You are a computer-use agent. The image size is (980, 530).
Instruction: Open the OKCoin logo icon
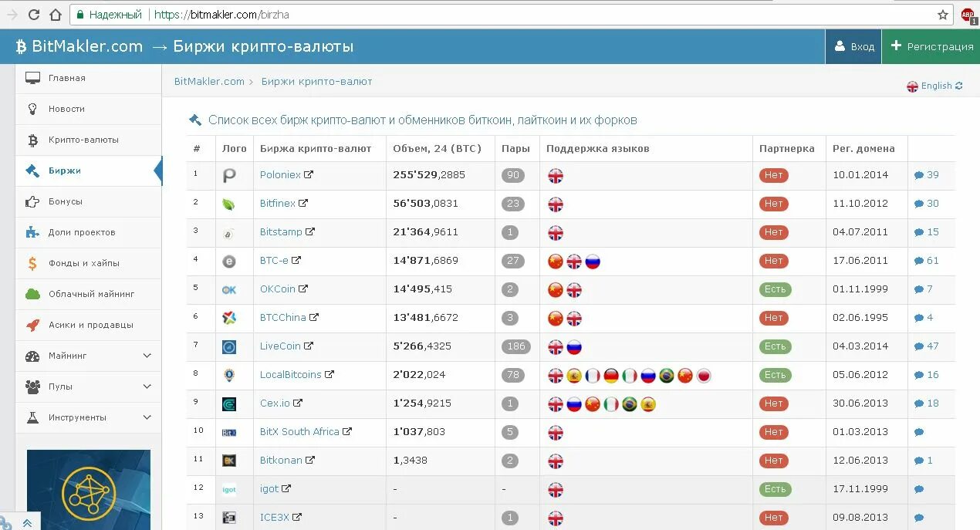229,290
